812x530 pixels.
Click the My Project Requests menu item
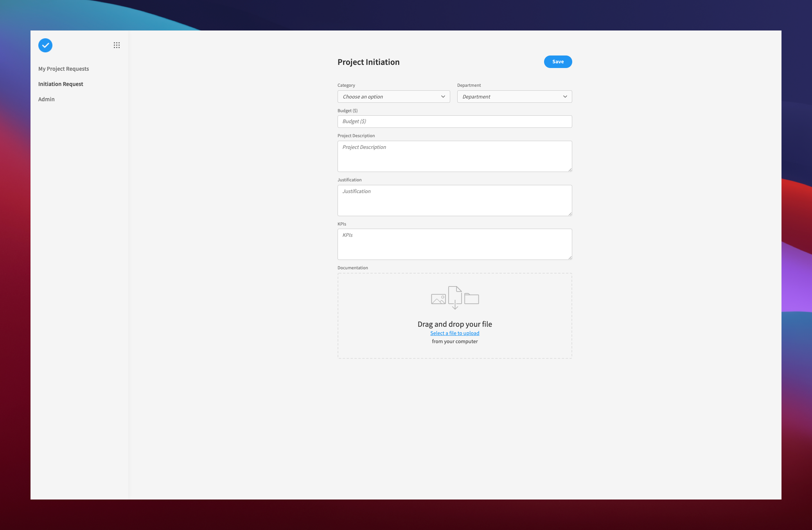click(x=63, y=68)
